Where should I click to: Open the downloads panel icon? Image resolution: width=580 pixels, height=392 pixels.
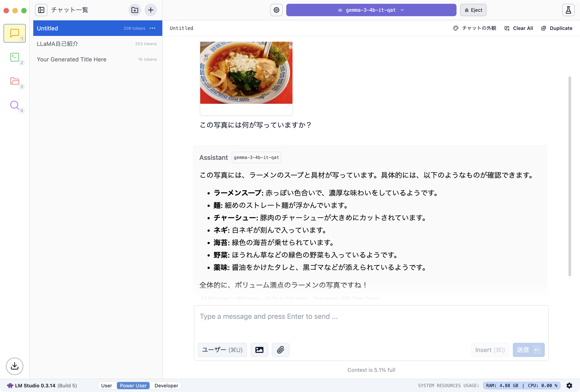14,366
